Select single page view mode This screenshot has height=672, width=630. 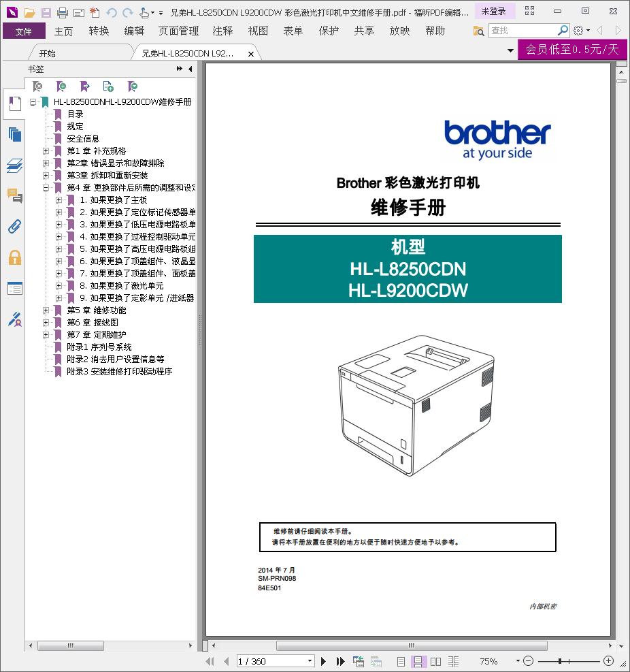pos(401,662)
